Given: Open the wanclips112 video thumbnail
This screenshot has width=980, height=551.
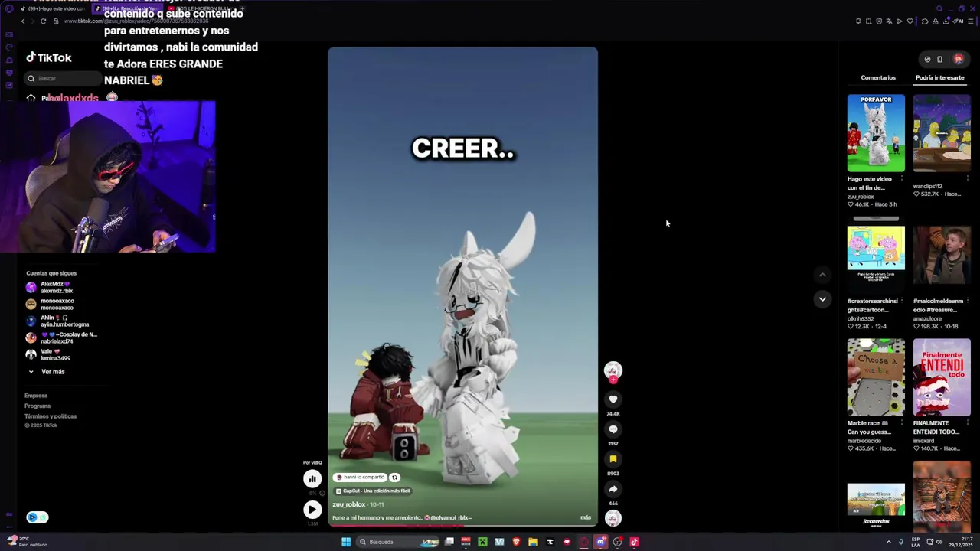Looking at the screenshot, I should click(x=942, y=133).
